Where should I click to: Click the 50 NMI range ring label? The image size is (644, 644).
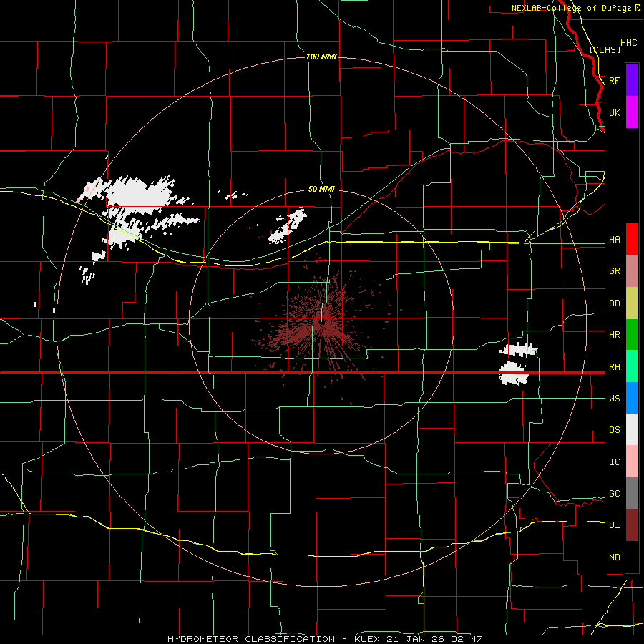tap(321, 189)
